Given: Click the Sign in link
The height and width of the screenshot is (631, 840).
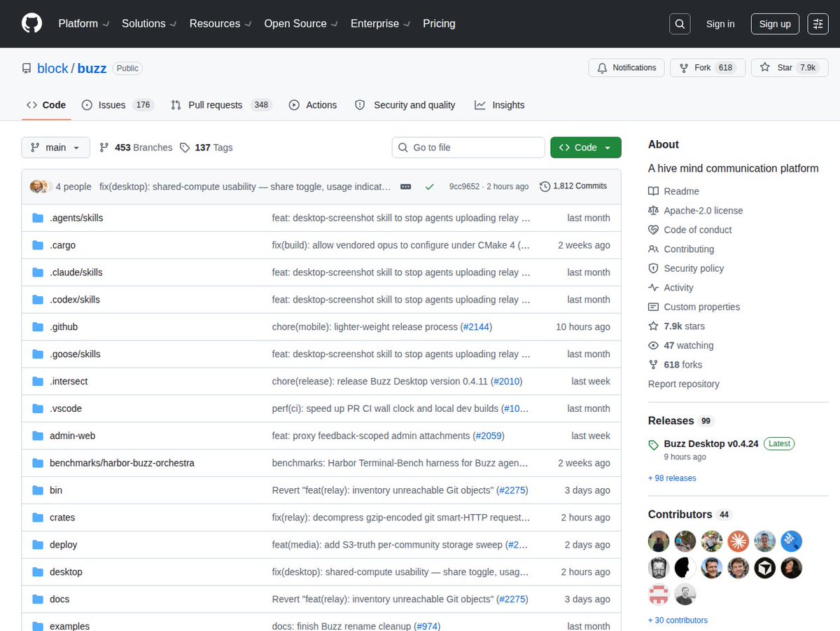Looking at the screenshot, I should coord(720,24).
